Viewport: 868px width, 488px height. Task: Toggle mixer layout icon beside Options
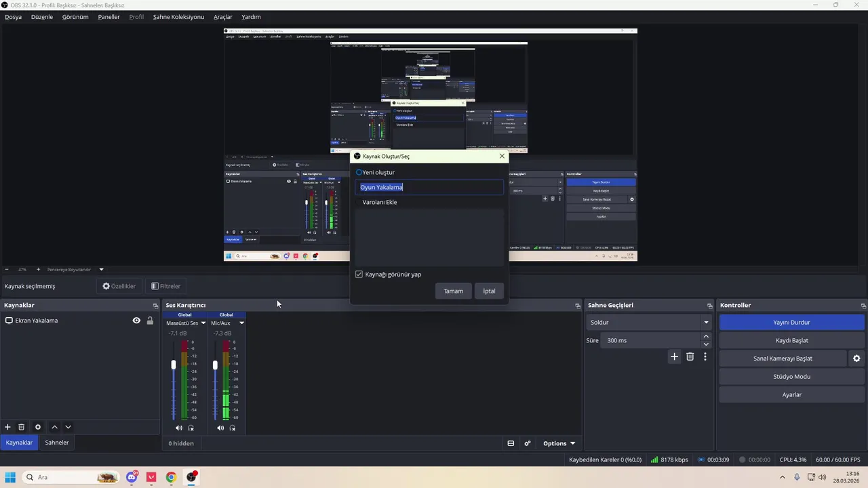(x=511, y=443)
